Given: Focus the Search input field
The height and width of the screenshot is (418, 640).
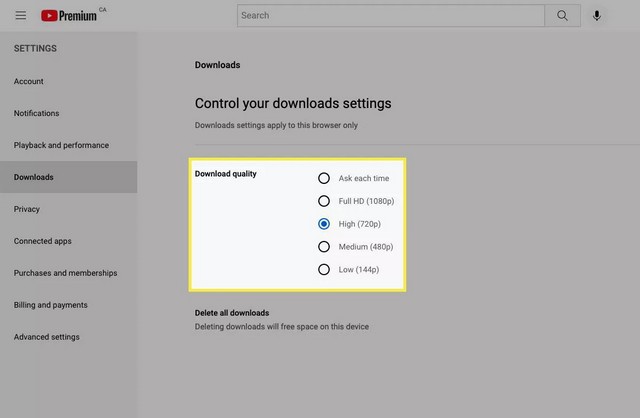Looking at the screenshot, I should tap(391, 16).
